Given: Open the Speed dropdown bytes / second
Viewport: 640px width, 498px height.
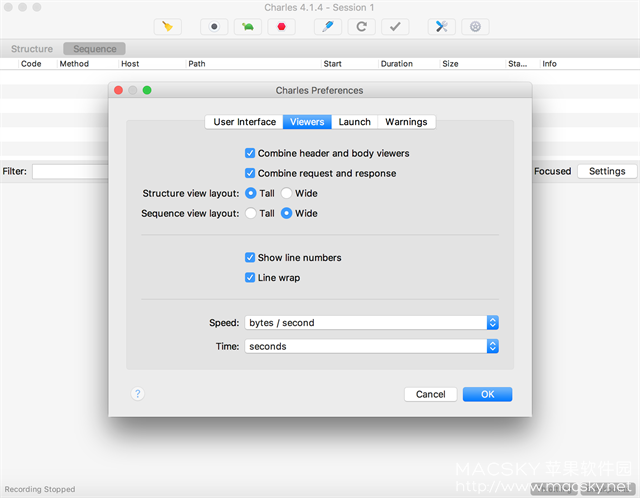Looking at the screenshot, I should coord(371,323).
